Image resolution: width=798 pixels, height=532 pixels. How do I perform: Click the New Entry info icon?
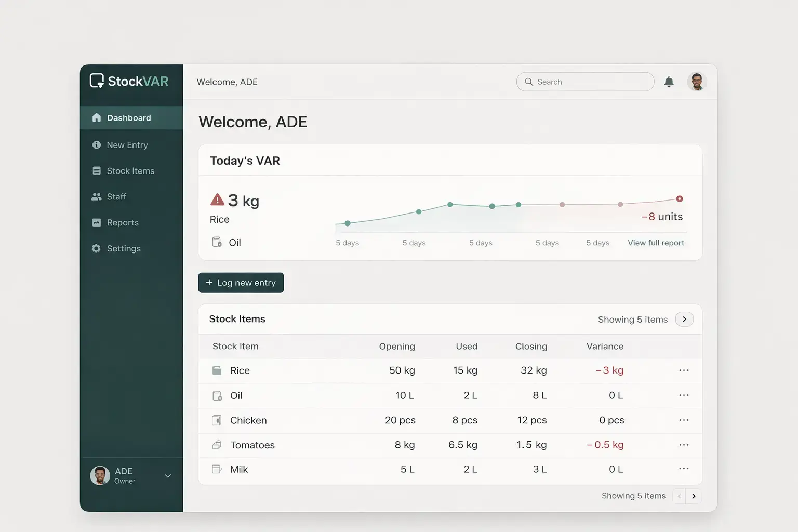pyautogui.click(x=97, y=144)
